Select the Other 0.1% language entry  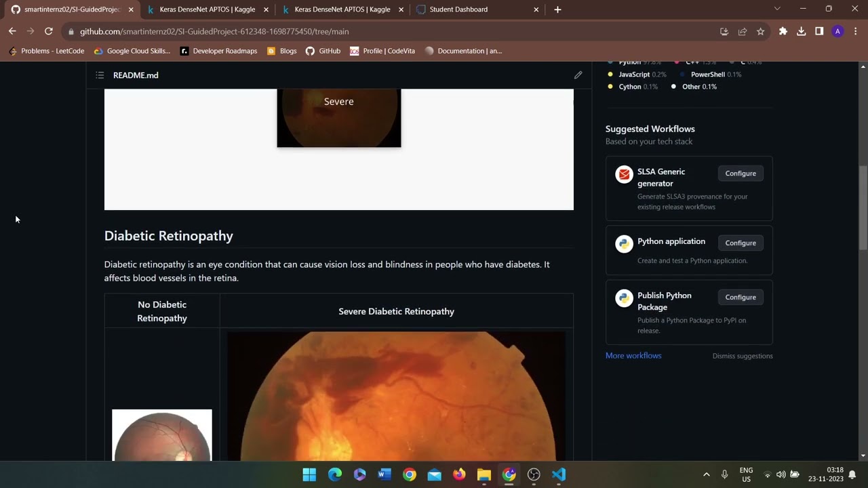pyautogui.click(x=694, y=87)
